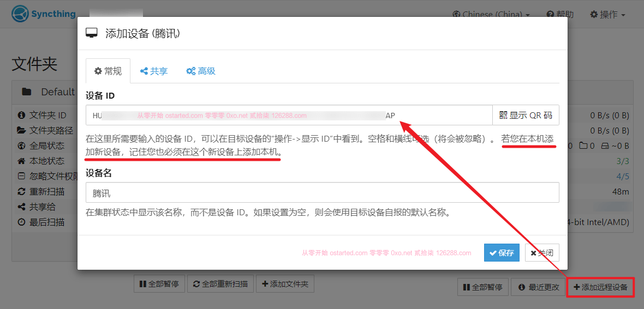Viewport: 644px width, 309px height.
Task: Click the 设备 ID input field
Action: click(x=289, y=115)
